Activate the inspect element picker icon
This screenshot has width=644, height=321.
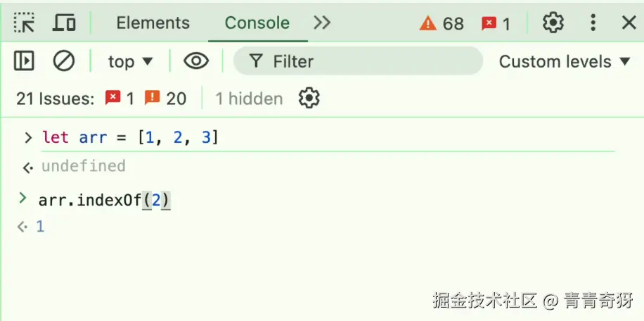24,23
